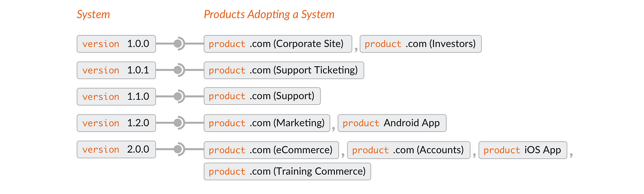Choose product .com (Support Ticketing) tag
Screen dimensions: 644x194
click(x=284, y=70)
